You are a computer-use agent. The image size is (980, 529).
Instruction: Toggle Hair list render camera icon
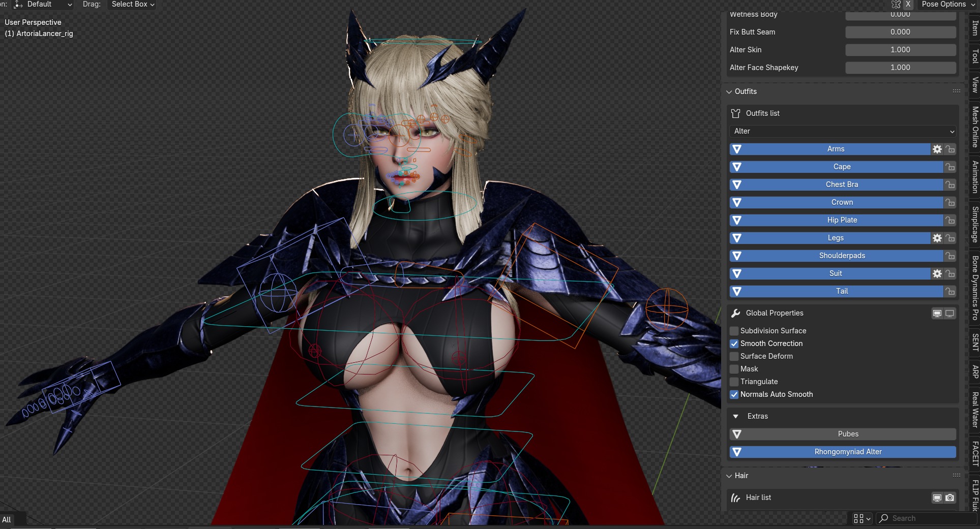click(950, 497)
